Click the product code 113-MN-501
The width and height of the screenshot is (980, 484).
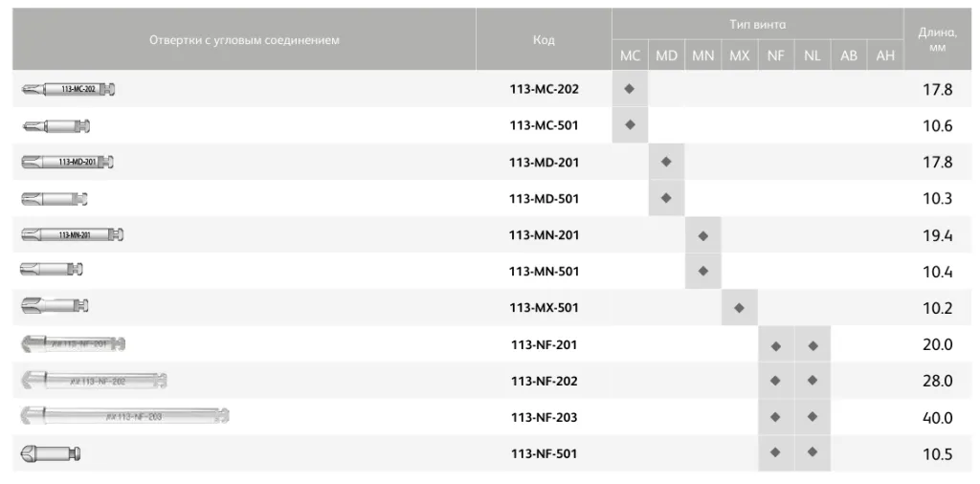click(544, 272)
